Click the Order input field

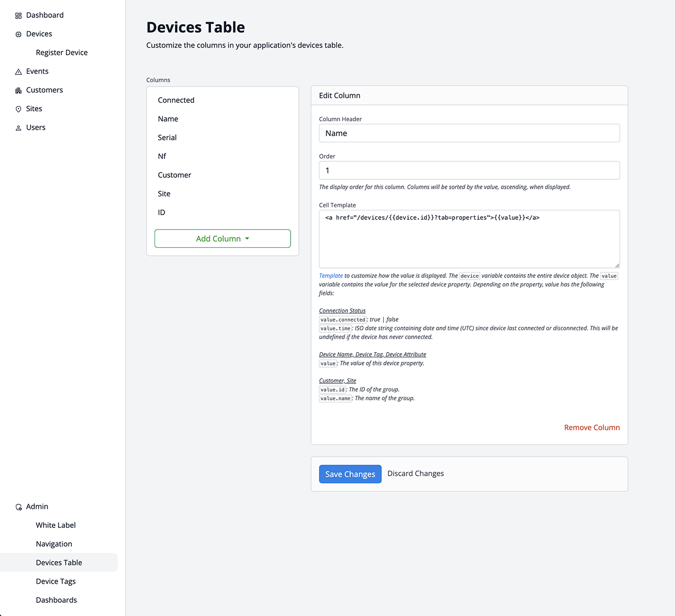point(469,170)
